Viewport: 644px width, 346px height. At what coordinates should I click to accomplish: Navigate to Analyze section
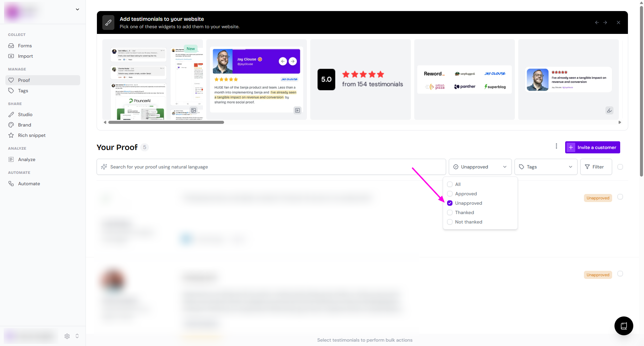(26, 159)
